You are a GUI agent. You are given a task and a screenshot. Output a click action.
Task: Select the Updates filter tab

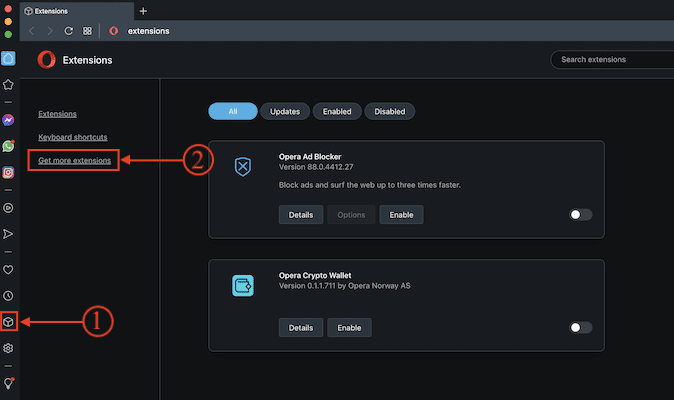[x=285, y=111]
